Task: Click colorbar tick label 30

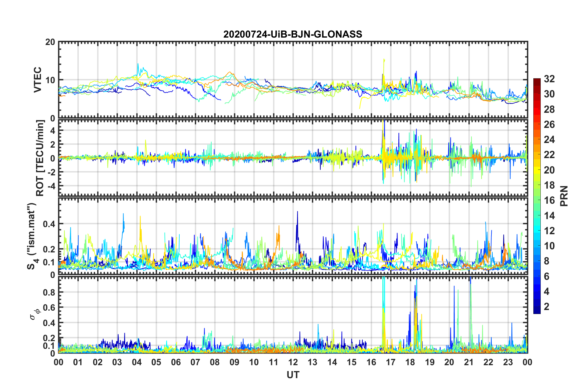Action: [x=549, y=94]
